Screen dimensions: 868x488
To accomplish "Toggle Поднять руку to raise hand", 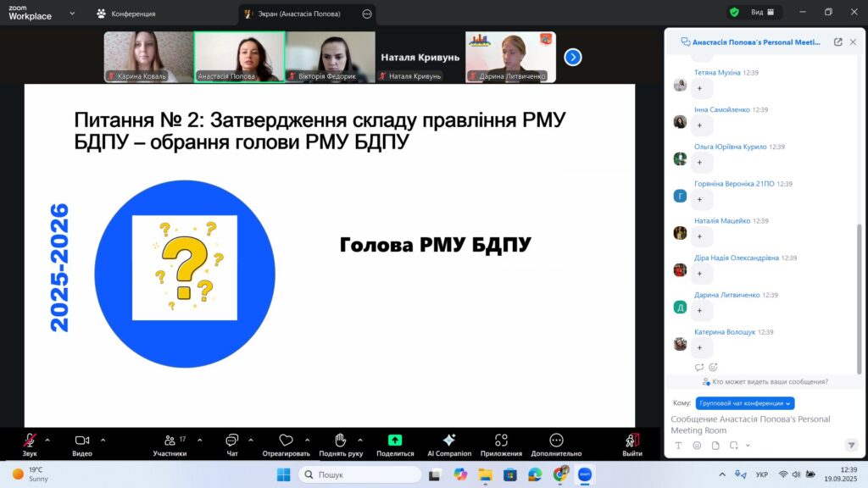I will [339, 441].
